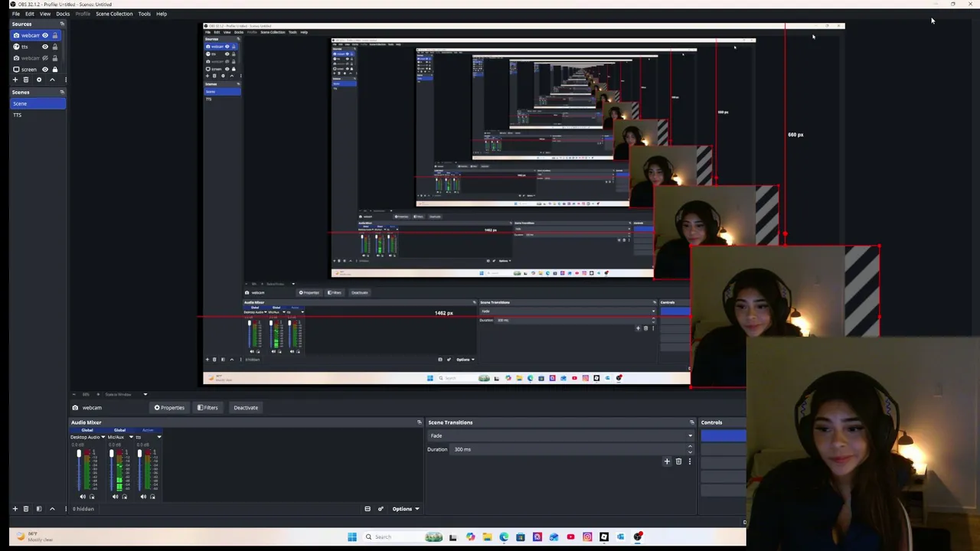This screenshot has width=980, height=551.
Task: Hide the screen source using its eye icon
Action: pos(45,70)
